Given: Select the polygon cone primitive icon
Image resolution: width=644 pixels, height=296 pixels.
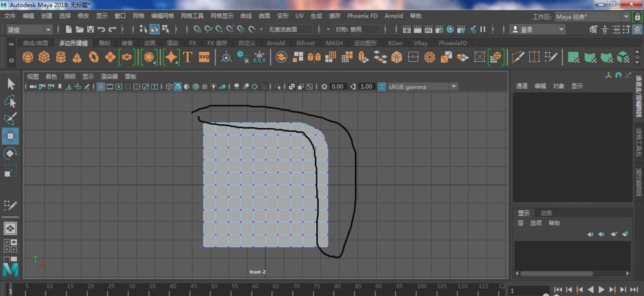Looking at the screenshot, I should [77, 57].
